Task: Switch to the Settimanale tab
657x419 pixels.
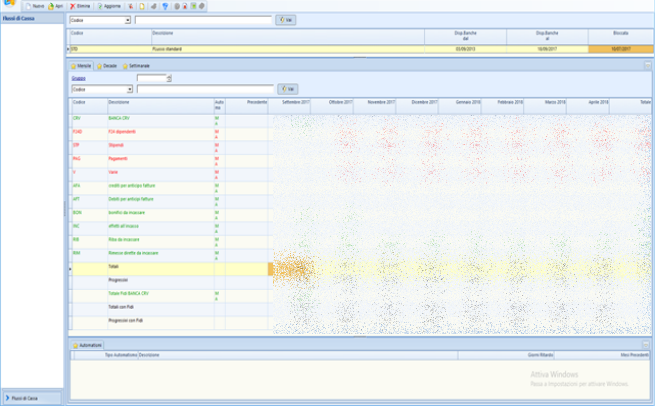Action: click(136, 65)
